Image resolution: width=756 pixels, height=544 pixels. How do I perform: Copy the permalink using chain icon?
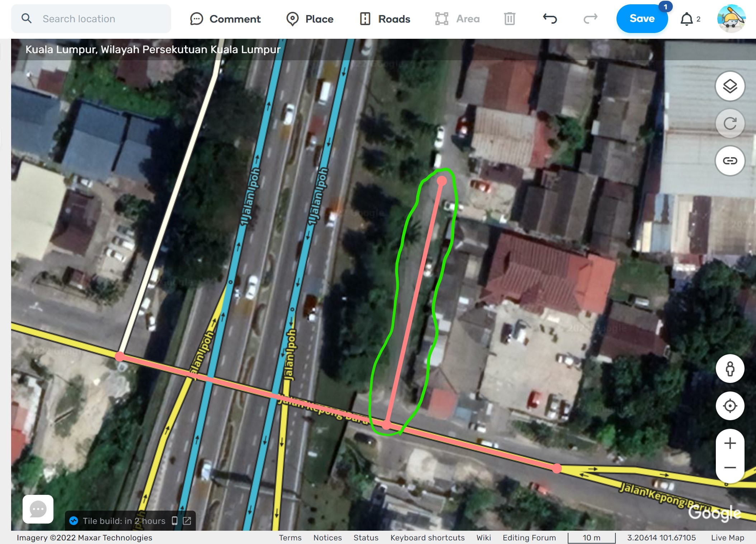pyautogui.click(x=730, y=160)
